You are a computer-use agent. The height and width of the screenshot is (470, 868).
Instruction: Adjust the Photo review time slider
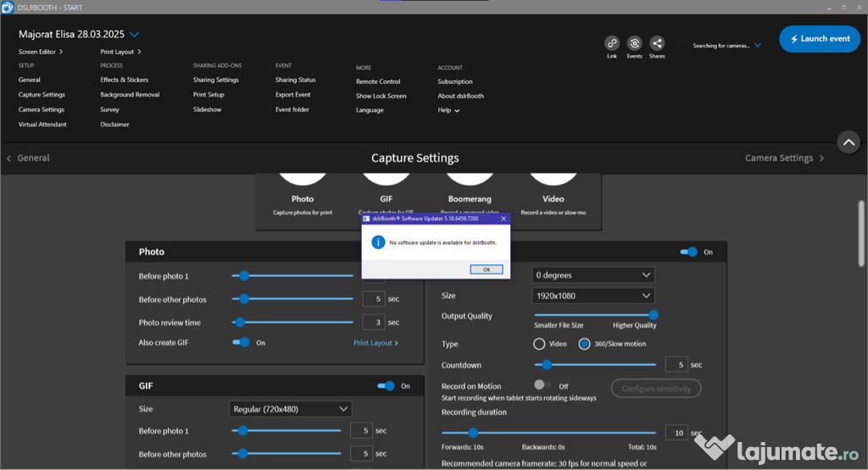(292, 322)
